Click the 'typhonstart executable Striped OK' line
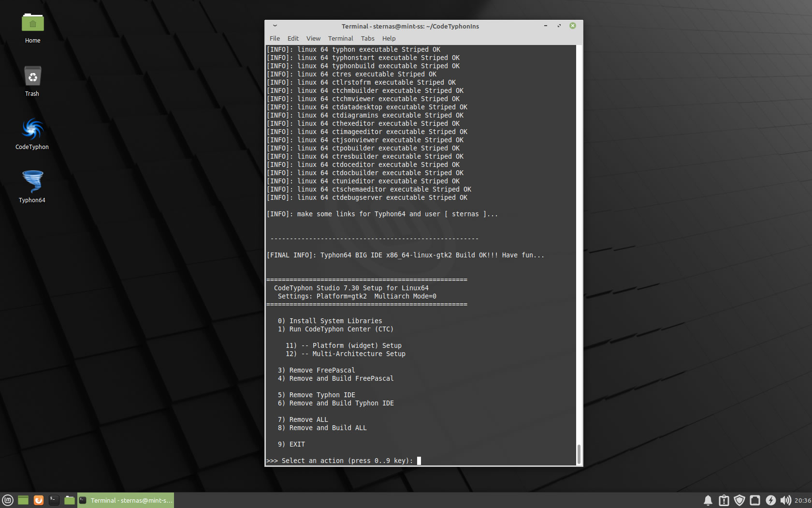 (362, 58)
